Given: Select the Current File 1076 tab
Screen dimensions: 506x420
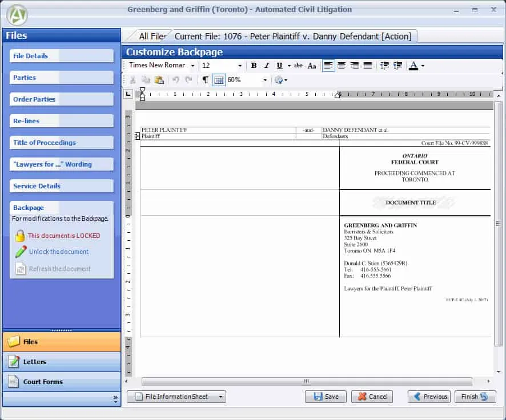Looking at the screenshot, I should pos(293,37).
